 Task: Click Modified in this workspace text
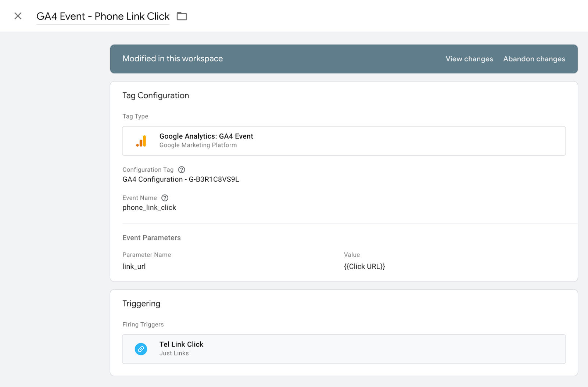click(173, 59)
